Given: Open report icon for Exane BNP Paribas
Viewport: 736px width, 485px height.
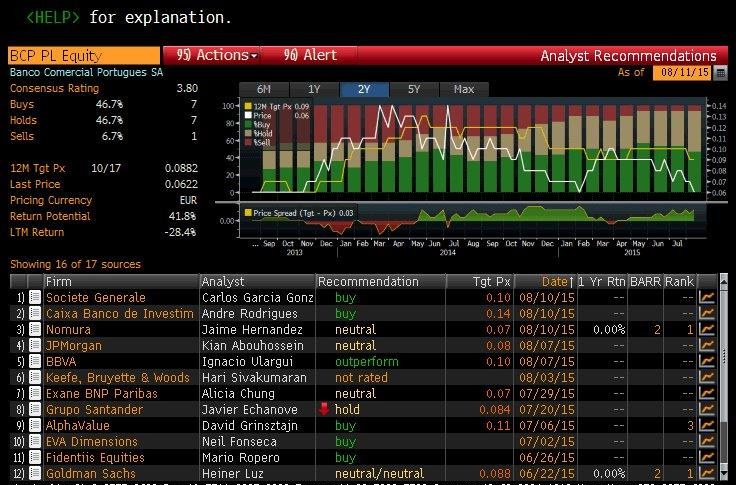Looking at the screenshot, I should tap(35, 393).
